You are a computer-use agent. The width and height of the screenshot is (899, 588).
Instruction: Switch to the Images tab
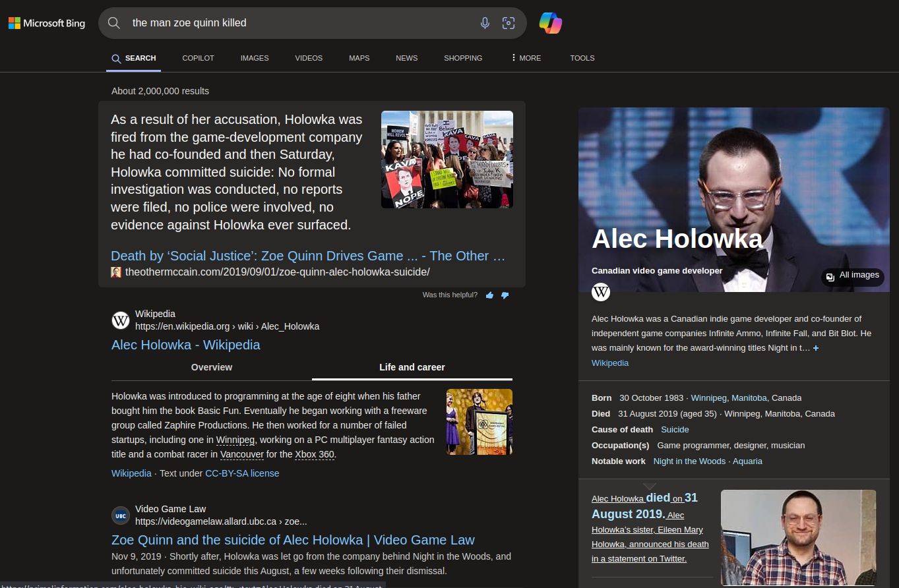point(255,58)
